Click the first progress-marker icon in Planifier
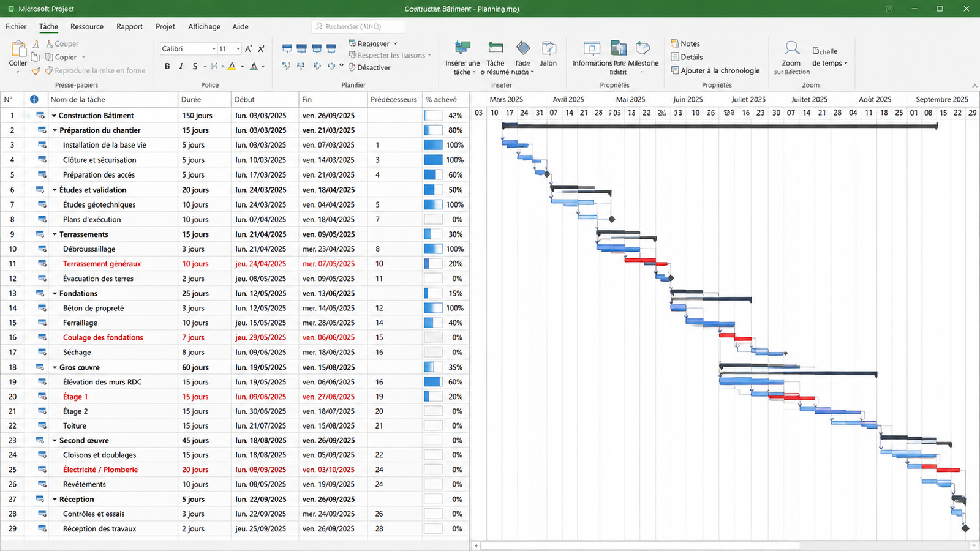The image size is (980, 551). 287,48
